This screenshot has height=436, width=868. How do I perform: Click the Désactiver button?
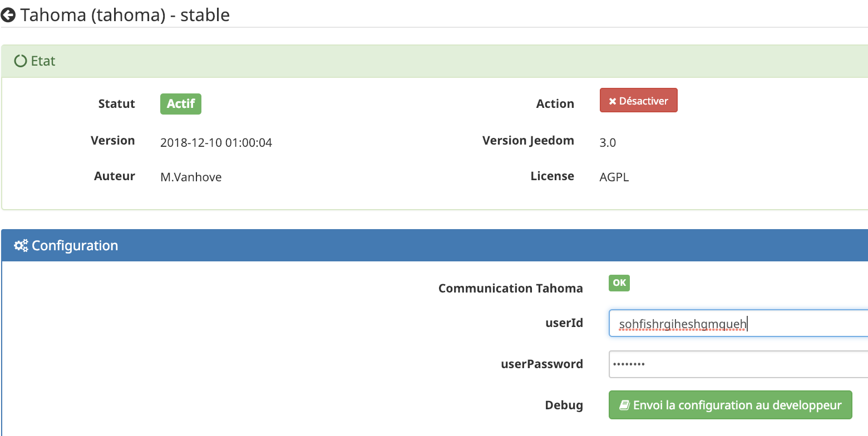pyautogui.click(x=638, y=100)
